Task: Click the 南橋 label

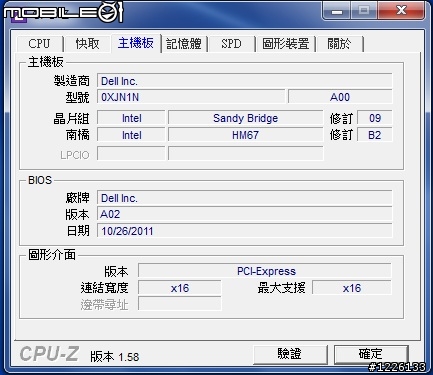Action: (x=77, y=135)
